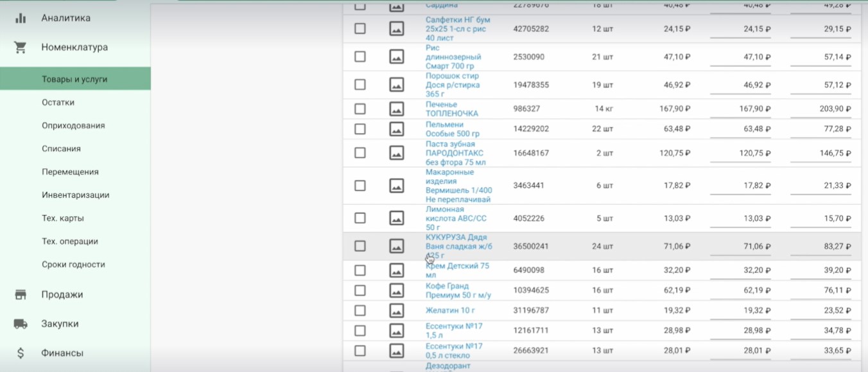Open product link Салфетки НГ бум 25х25
Image resolution: width=868 pixels, height=372 pixels.
[x=458, y=29]
